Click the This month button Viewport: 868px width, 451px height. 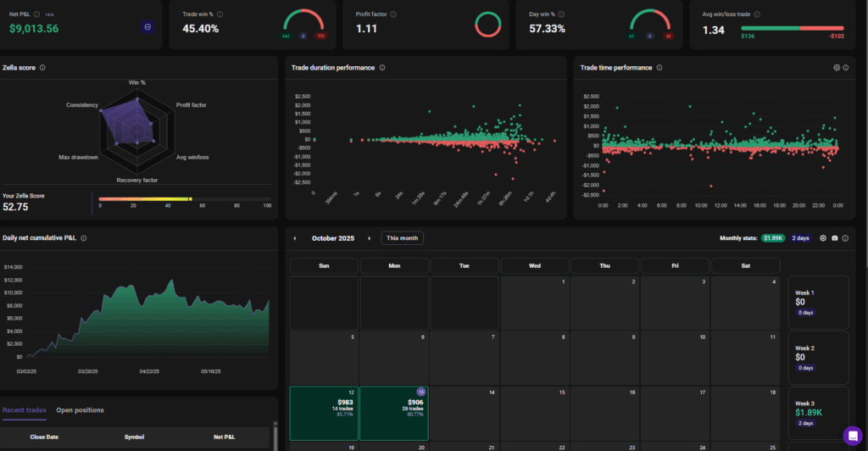402,238
